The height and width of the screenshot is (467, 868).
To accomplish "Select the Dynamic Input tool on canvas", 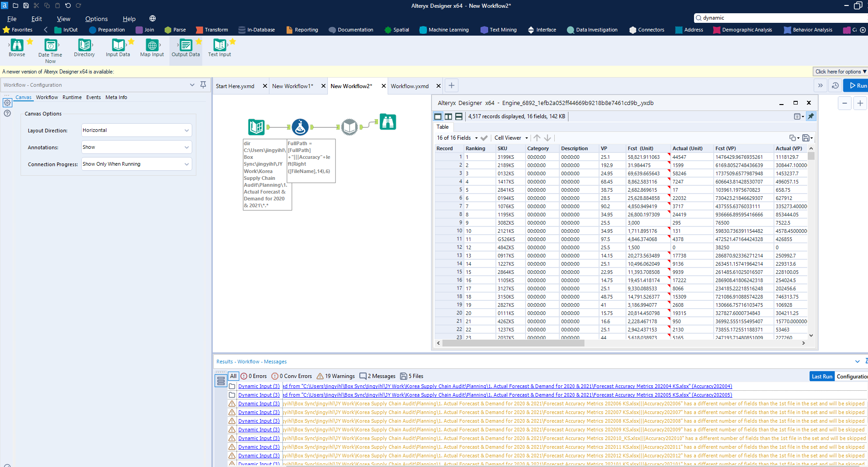I will [349, 127].
